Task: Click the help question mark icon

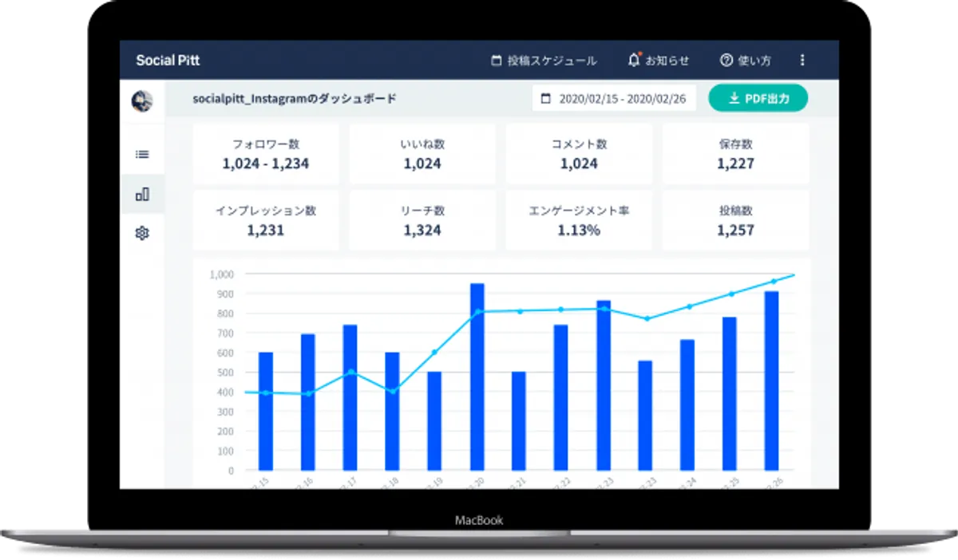Action: click(x=726, y=60)
